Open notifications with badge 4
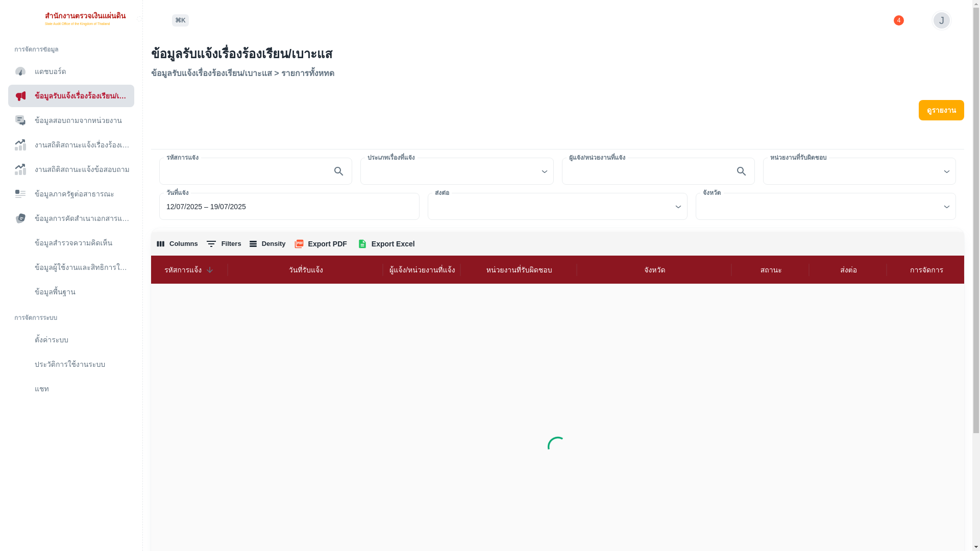Viewport: 980px width, 551px height. point(899,20)
